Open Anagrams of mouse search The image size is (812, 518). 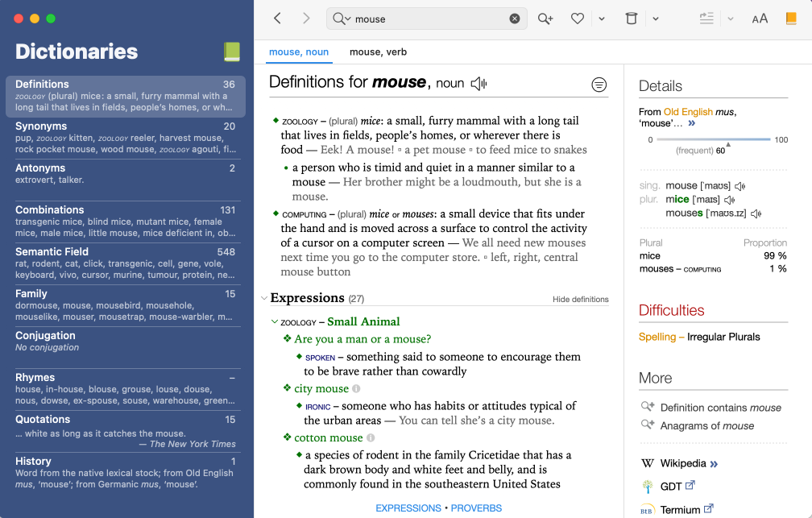click(x=706, y=425)
